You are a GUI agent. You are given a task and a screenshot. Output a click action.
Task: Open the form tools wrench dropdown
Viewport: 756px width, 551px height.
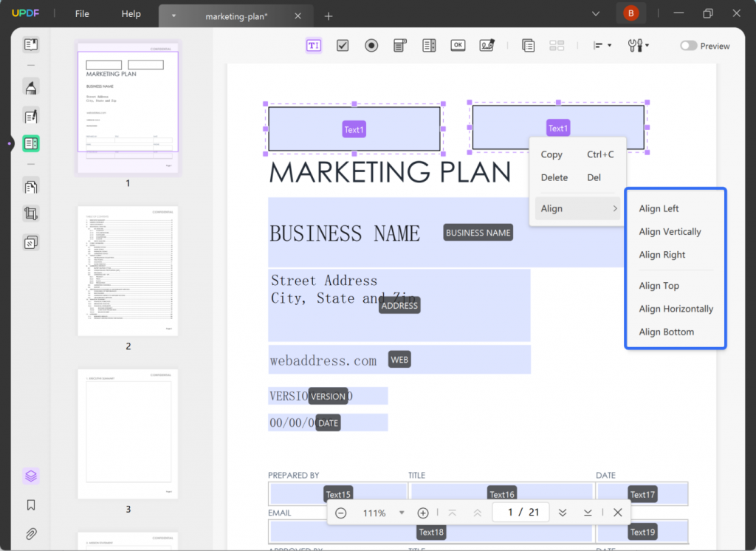(x=639, y=45)
